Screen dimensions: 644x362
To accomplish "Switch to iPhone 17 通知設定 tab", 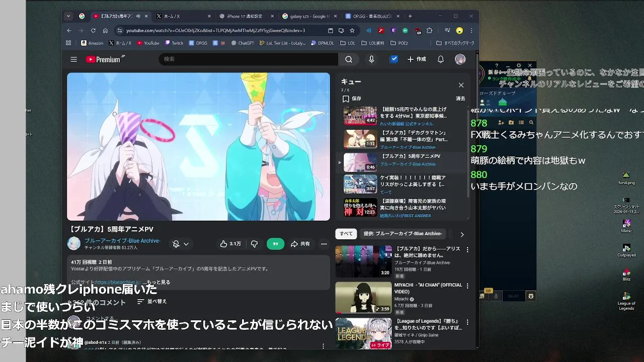I will [x=246, y=16].
